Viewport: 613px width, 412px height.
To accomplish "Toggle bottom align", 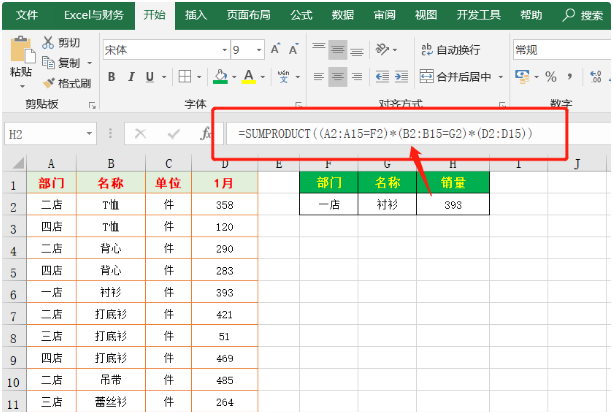I will [357, 50].
